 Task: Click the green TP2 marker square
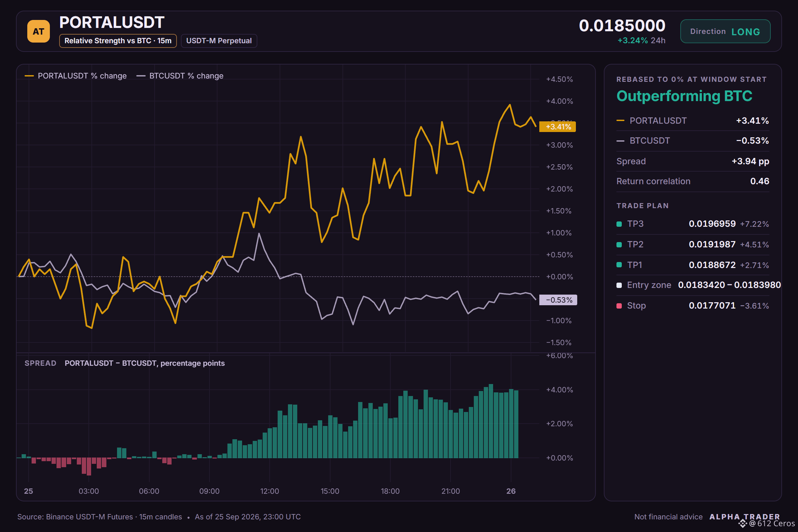[x=619, y=245]
